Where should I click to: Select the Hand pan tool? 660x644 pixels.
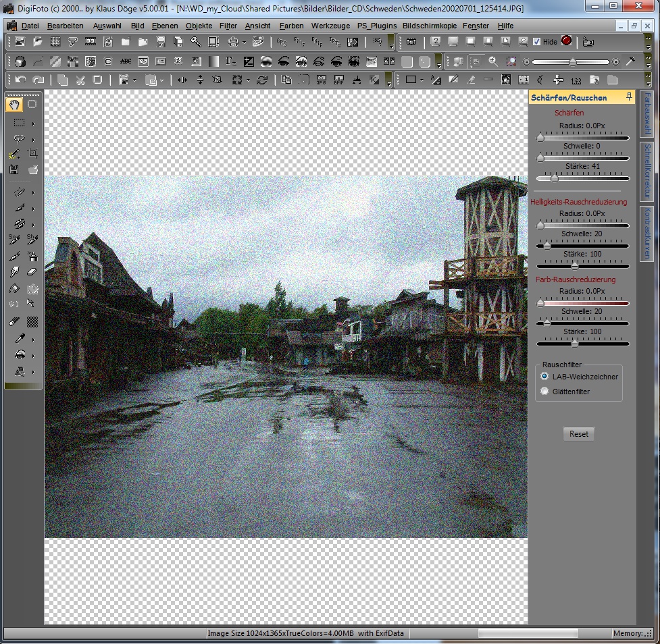14,105
